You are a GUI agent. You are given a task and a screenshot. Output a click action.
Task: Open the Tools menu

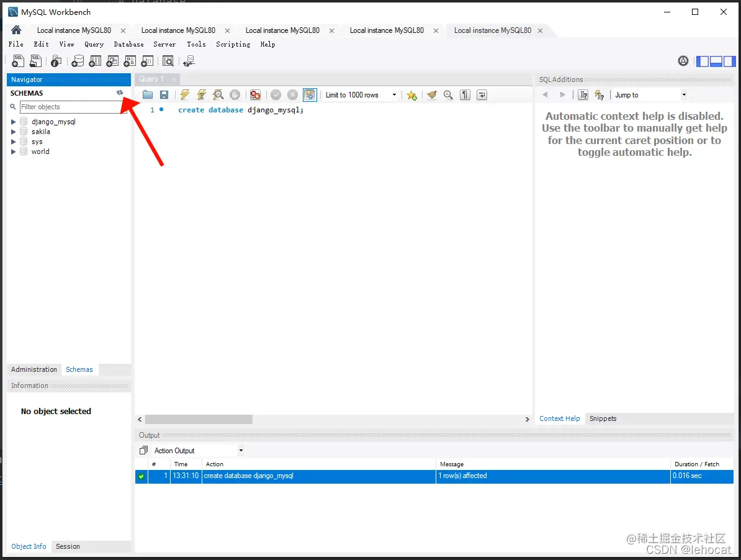[196, 45]
